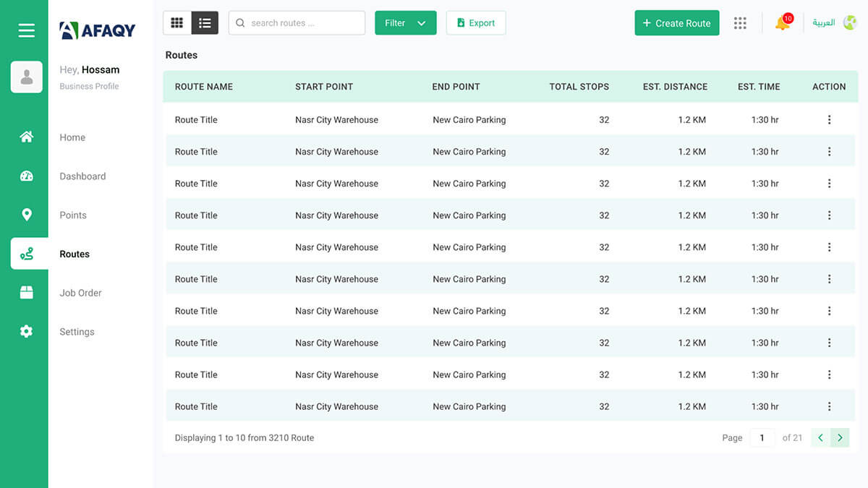Click the Job Order briefcase icon

pyautogui.click(x=26, y=292)
